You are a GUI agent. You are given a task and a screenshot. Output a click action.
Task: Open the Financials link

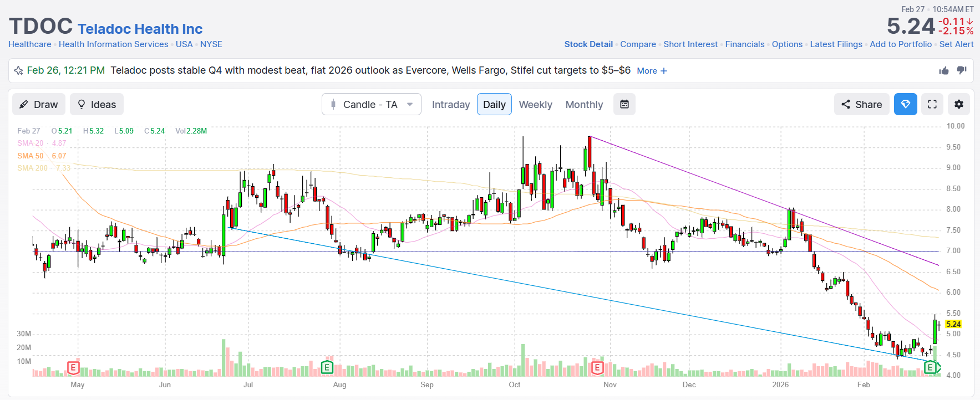[745, 44]
